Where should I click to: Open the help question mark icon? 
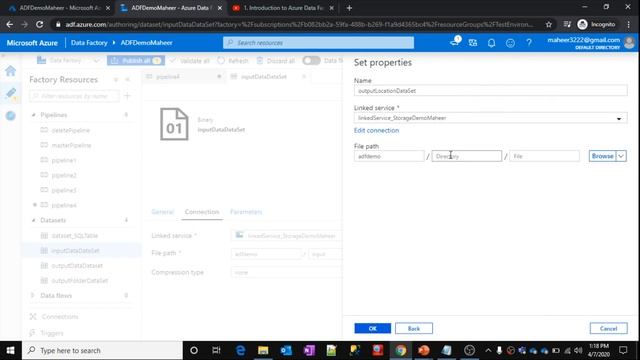pyautogui.click(x=529, y=42)
